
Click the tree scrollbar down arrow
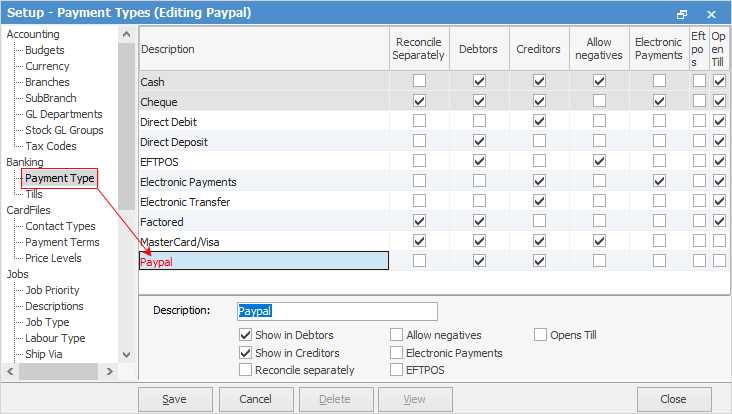pos(126,355)
